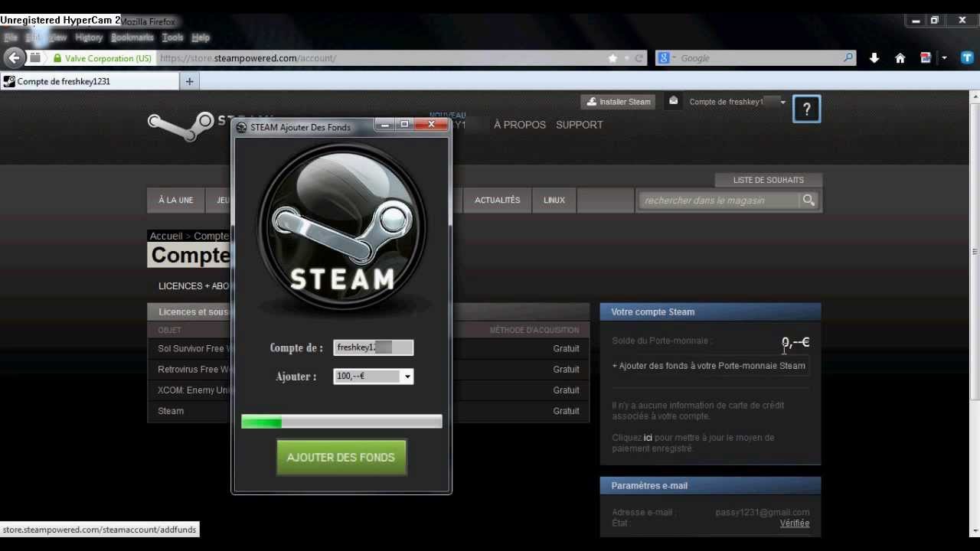980x551 pixels.
Task: Click the blue T addon icon
Action: click(x=968, y=57)
